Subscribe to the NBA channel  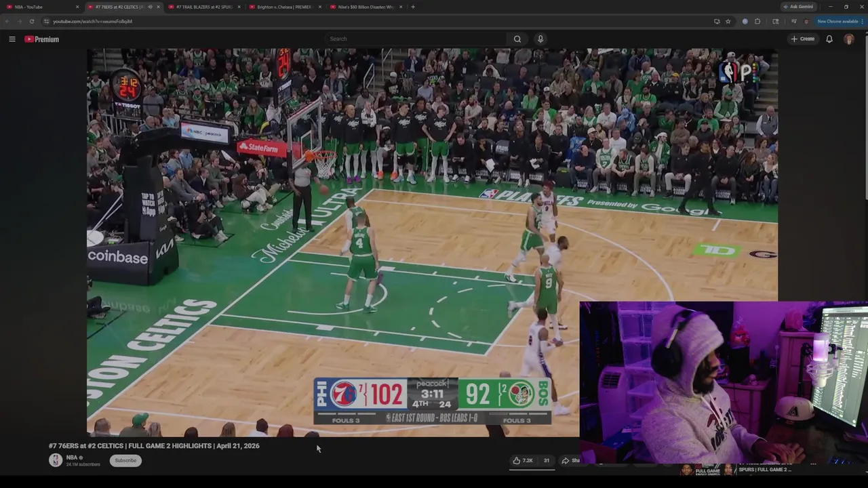coord(125,461)
